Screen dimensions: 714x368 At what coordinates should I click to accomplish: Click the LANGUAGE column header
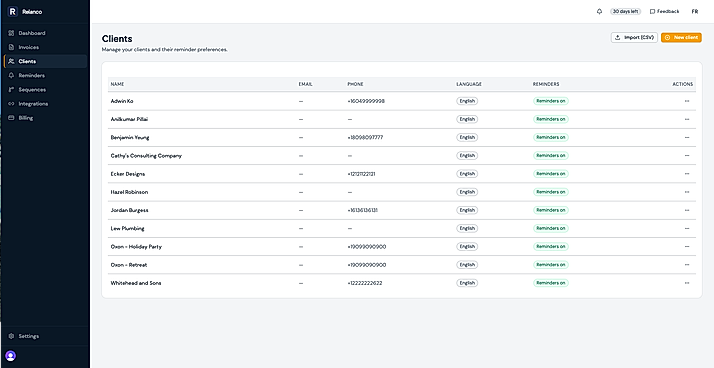coord(469,84)
